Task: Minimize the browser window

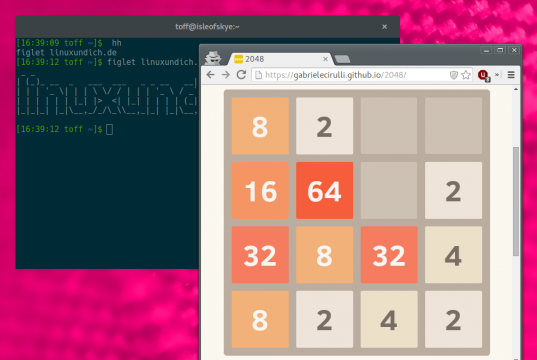Action: 486,50
